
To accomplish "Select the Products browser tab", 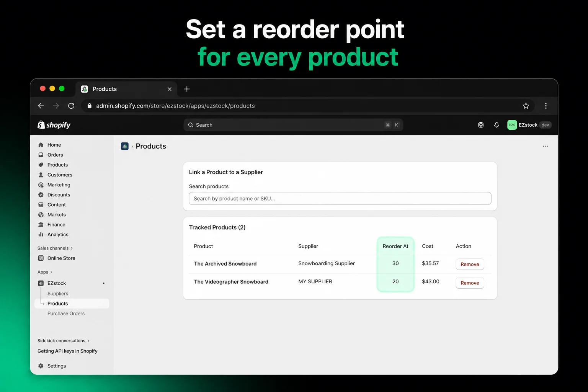I will 126,89.
